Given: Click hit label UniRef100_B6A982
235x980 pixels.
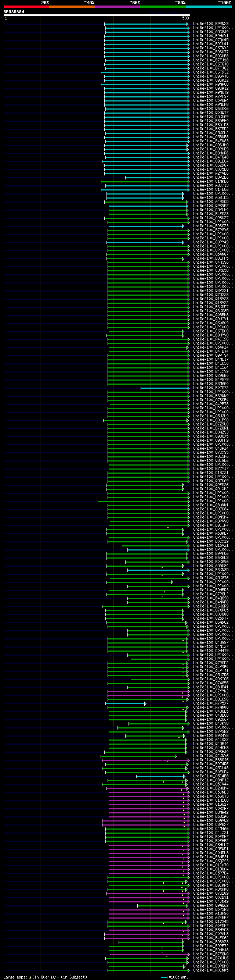Looking at the screenshot, I should click(x=211, y=623).
